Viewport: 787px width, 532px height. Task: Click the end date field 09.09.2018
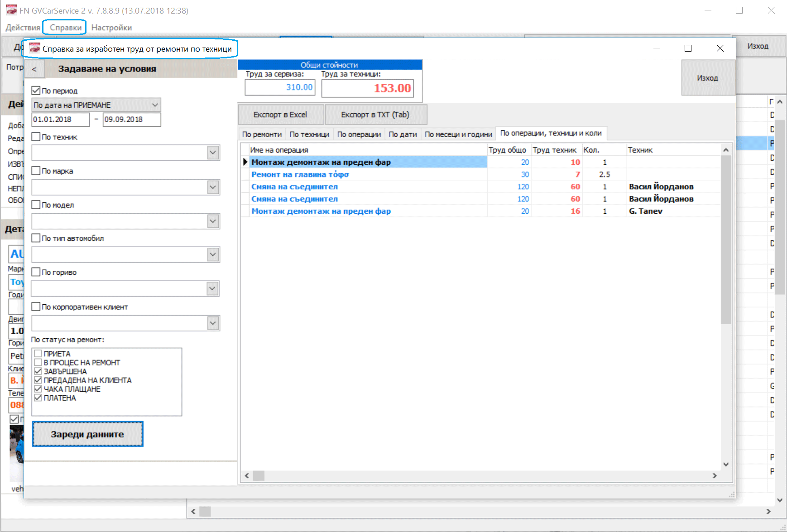click(x=132, y=120)
